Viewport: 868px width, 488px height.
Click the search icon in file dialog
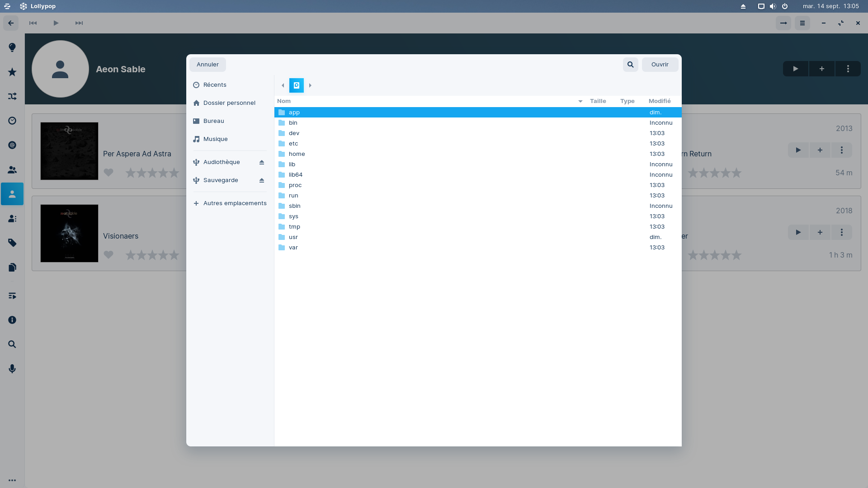pyautogui.click(x=630, y=65)
